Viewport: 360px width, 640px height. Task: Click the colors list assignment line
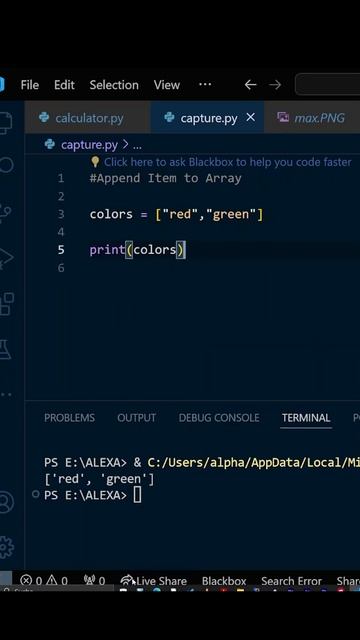[x=177, y=214]
